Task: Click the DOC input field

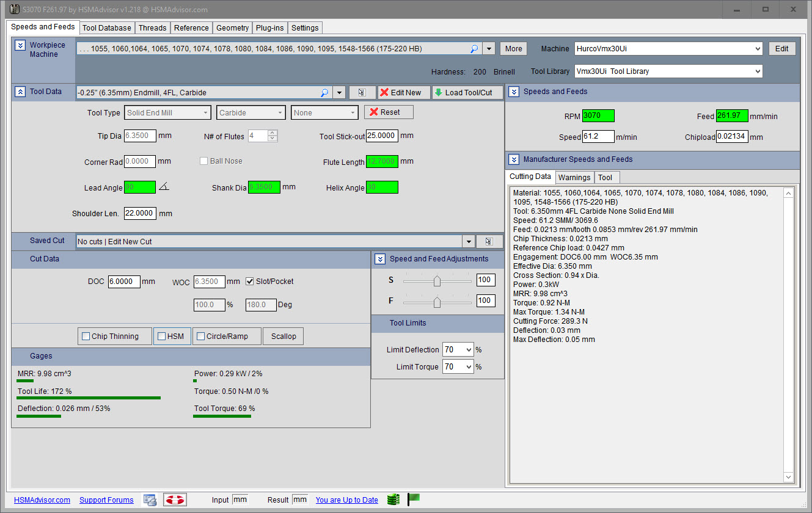Action: [x=124, y=282]
